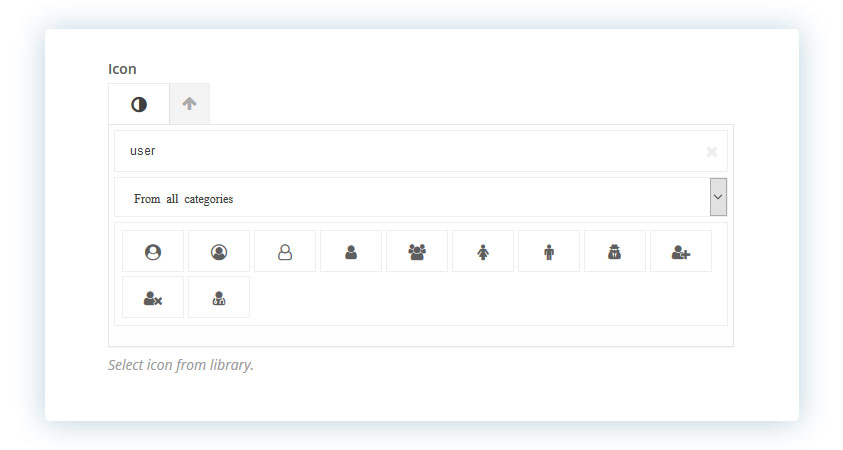Click the "Select icon from library." hint
Viewport: 843px width, 450px height.
pyautogui.click(x=181, y=365)
